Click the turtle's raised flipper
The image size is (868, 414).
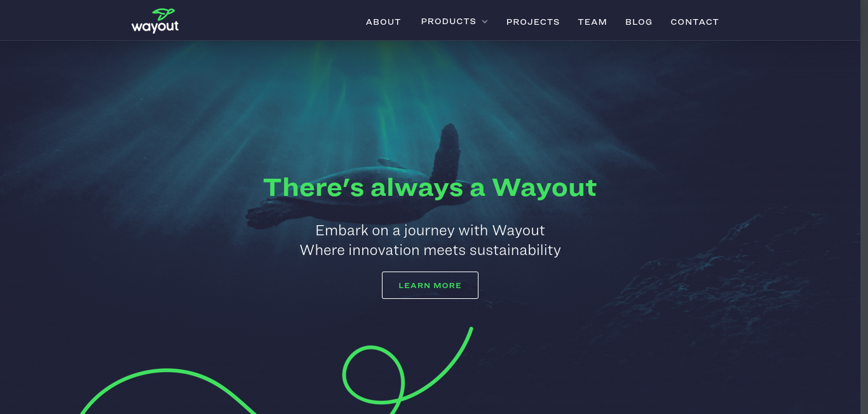pyautogui.click(x=445, y=153)
